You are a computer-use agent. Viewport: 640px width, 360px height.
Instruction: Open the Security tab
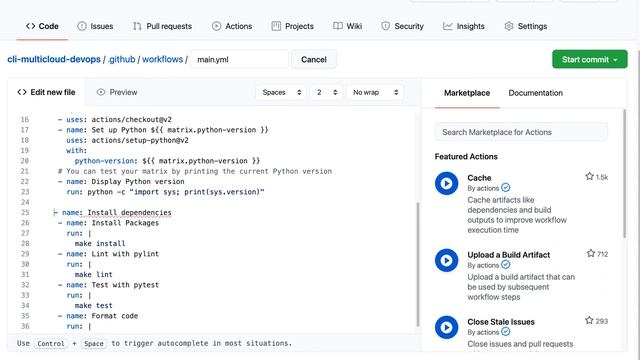pos(402,26)
